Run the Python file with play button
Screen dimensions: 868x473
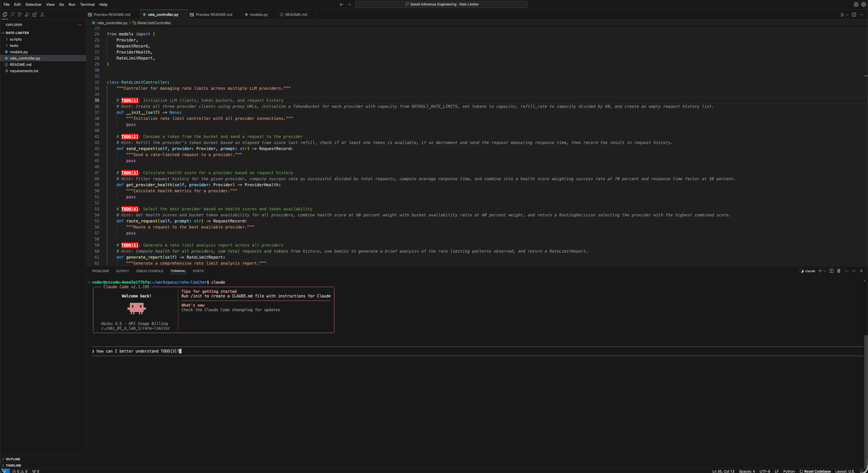click(x=842, y=15)
